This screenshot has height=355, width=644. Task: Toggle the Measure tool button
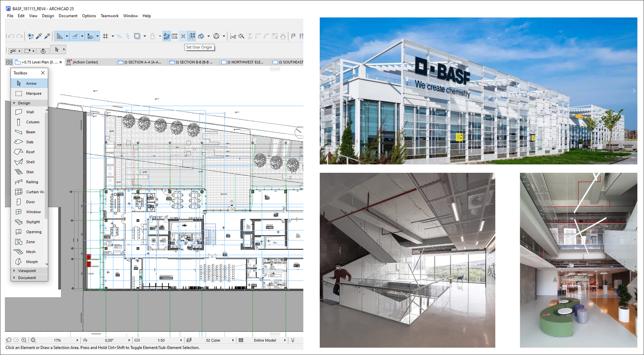175,36
